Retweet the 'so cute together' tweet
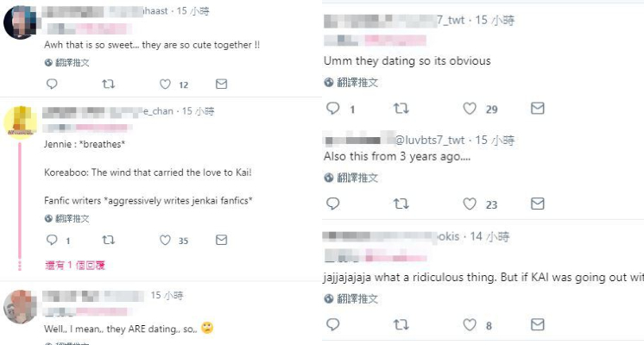 click(108, 85)
